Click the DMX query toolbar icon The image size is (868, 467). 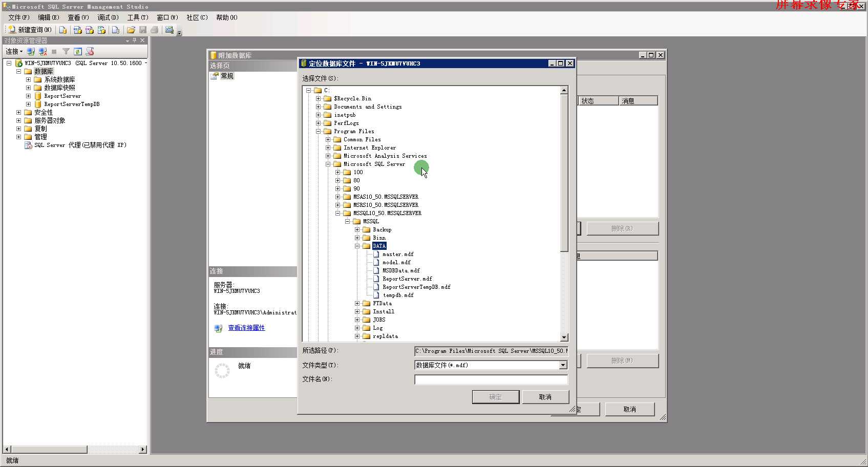90,30
